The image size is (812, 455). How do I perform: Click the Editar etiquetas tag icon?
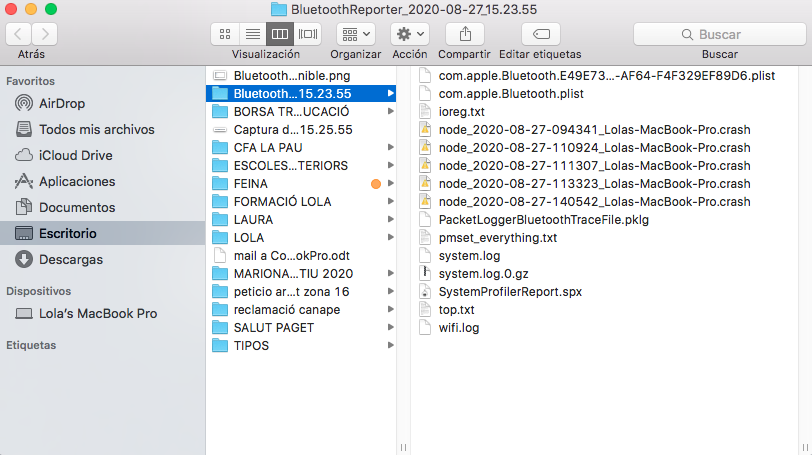[x=541, y=34]
